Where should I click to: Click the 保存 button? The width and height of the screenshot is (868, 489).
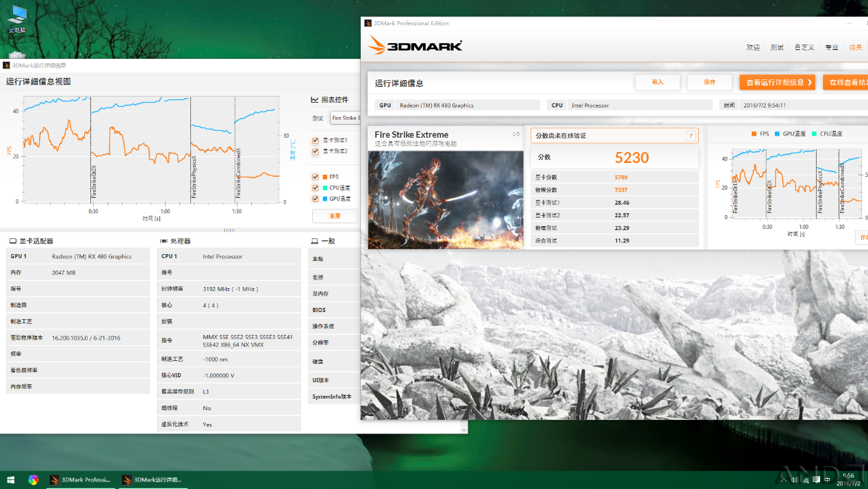710,82
